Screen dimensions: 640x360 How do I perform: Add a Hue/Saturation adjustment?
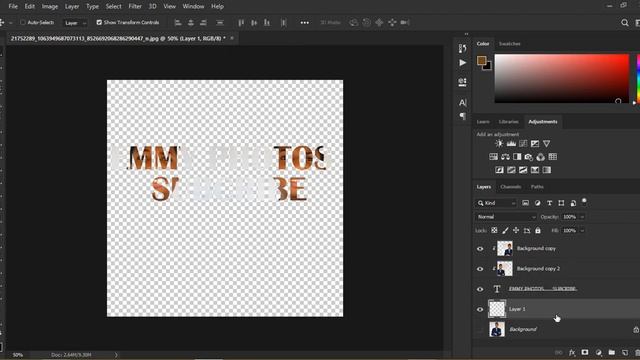point(493,157)
